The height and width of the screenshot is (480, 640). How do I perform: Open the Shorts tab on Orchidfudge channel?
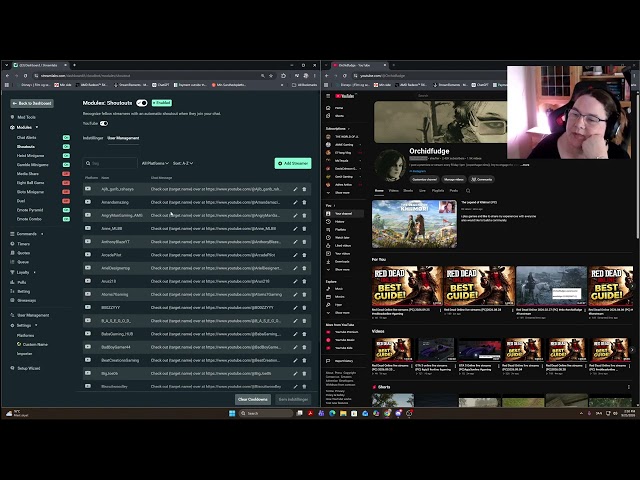pos(408,191)
